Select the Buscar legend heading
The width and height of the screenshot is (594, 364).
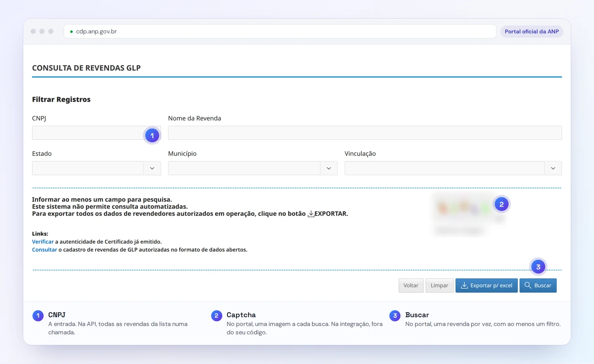(417, 315)
